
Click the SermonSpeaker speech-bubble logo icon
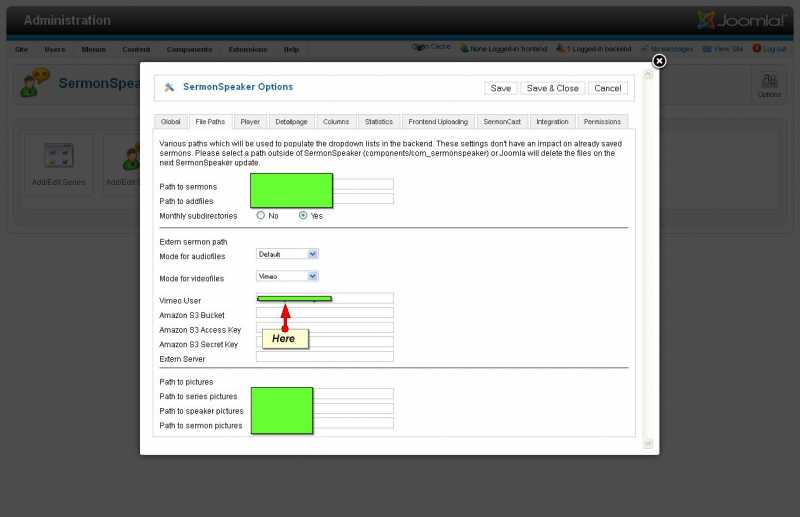[35, 83]
